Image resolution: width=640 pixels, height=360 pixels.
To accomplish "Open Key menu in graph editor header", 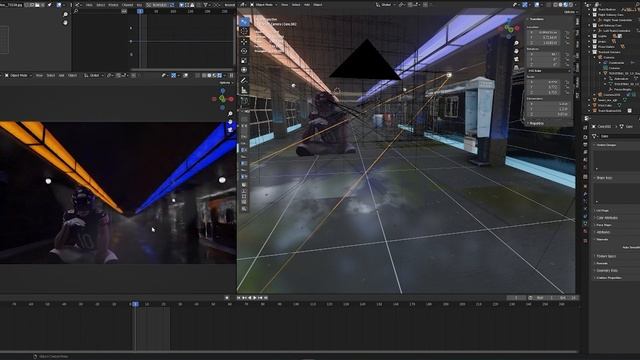I will pyautogui.click(x=139, y=5).
